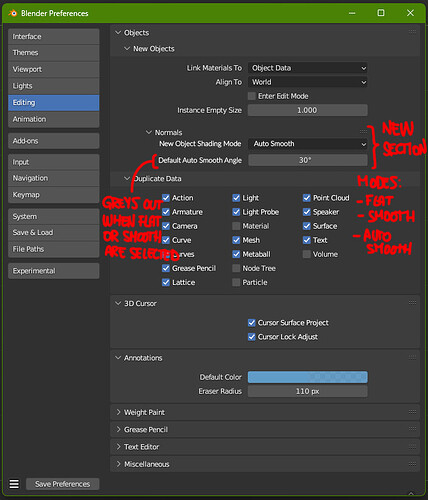428x500 pixels.
Task: Open the Link Materials To dropdown
Action: 307,68
